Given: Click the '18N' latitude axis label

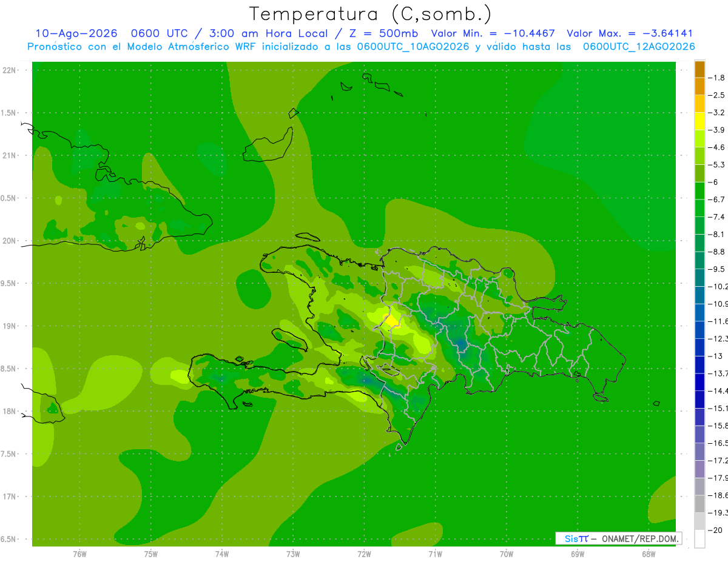Looking at the screenshot, I should [x=9, y=411].
